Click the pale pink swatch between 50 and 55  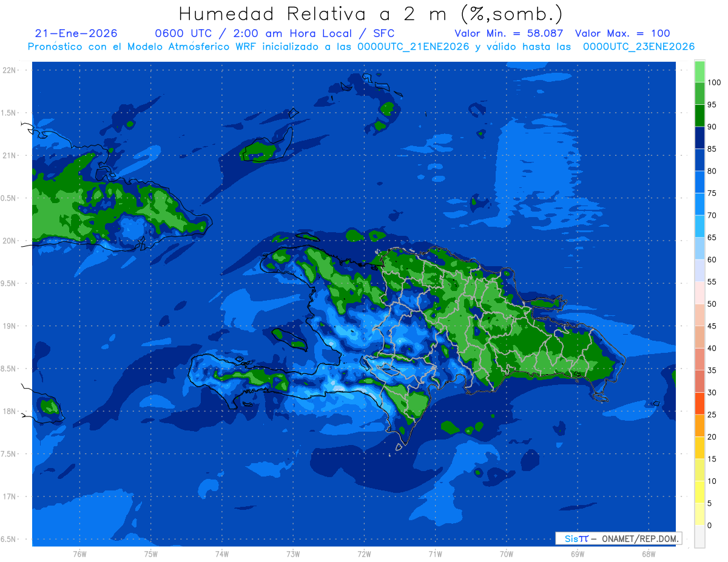click(699, 293)
